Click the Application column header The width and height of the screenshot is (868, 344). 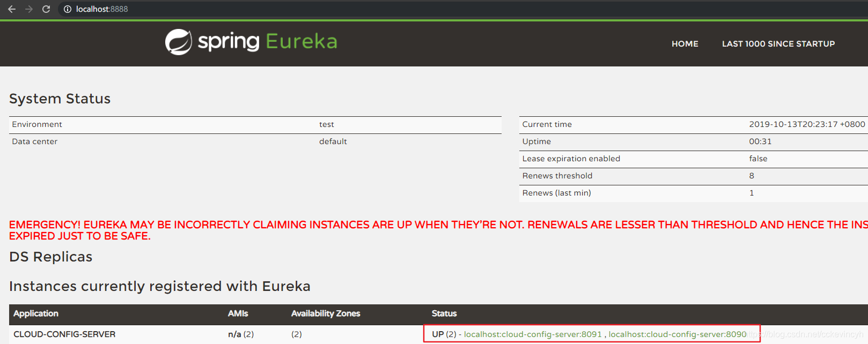[36, 313]
